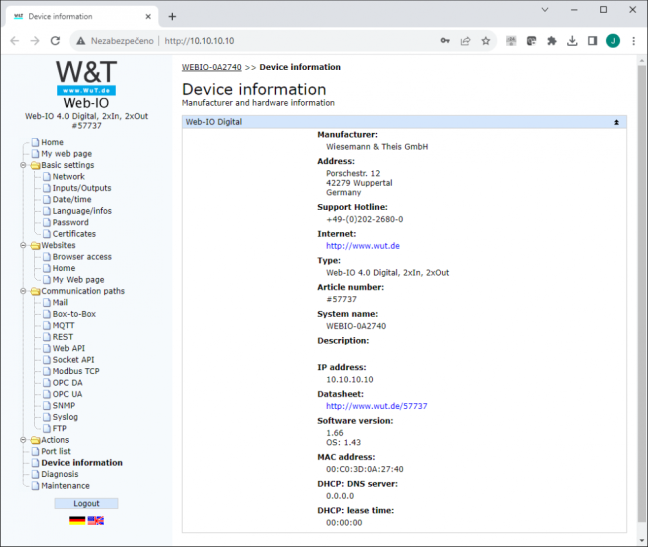Switch language to German flag
Image resolution: width=648 pixels, height=547 pixels.
(77, 520)
